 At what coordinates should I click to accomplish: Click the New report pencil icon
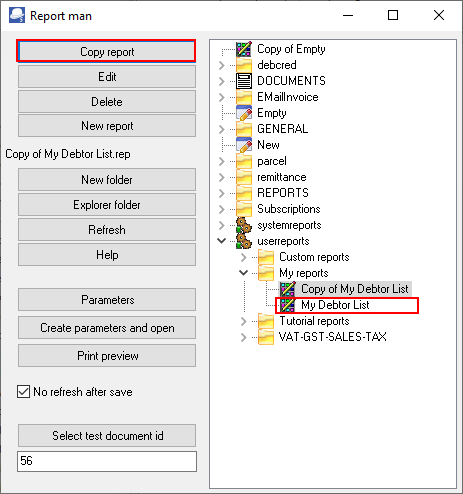(x=244, y=145)
